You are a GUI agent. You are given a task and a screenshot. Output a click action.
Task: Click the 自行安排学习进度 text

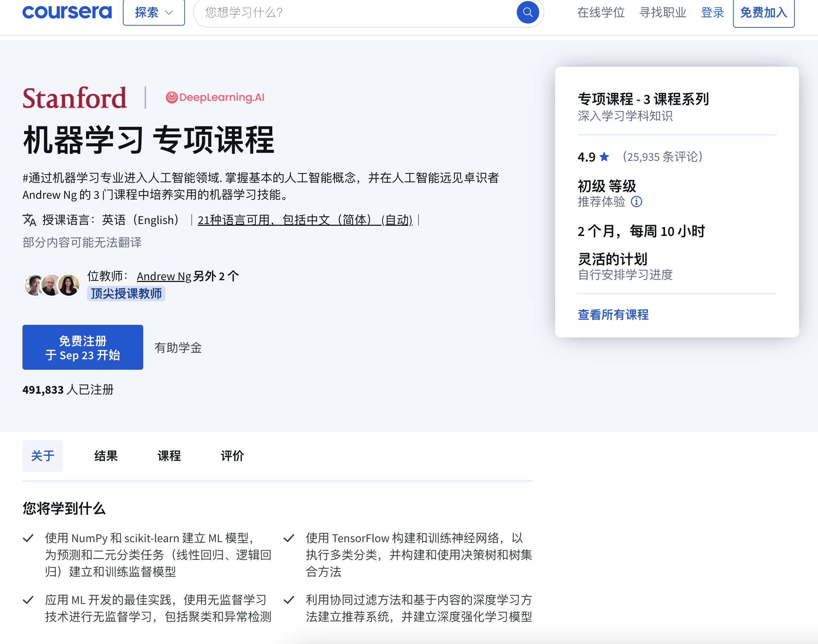[625, 275]
